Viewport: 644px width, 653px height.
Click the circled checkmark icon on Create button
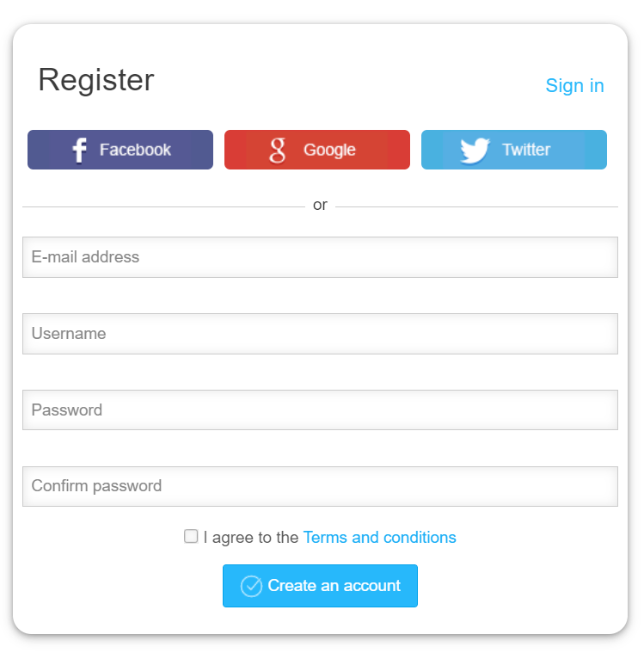(x=251, y=587)
